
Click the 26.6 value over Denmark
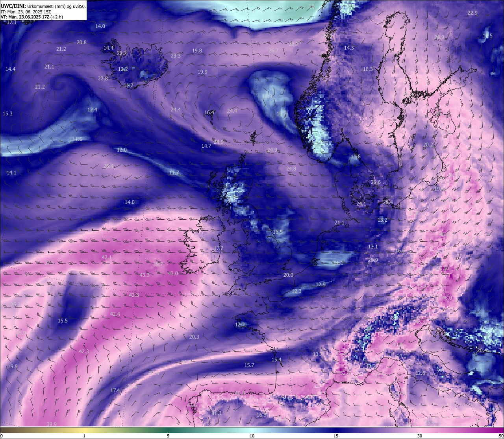coord(376,183)
